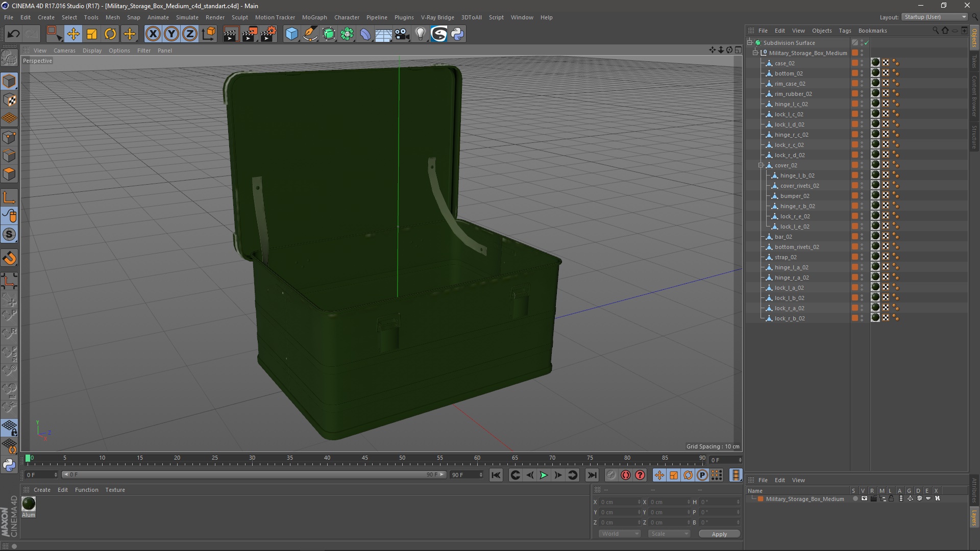Switch to Points mode
The image size is (980, 551).
point(9,137)
